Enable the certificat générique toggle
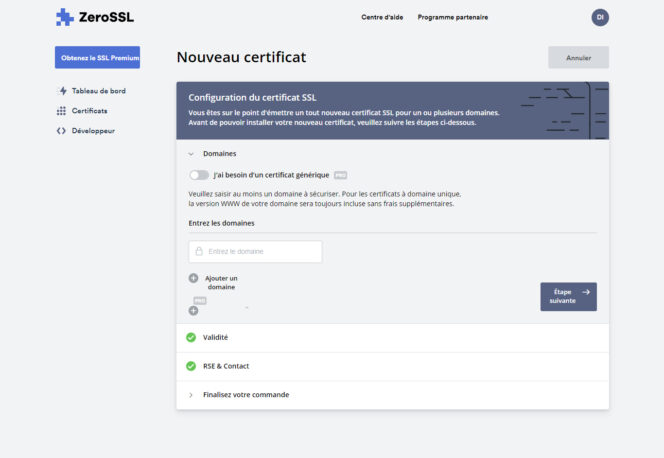 coord(199,175)
